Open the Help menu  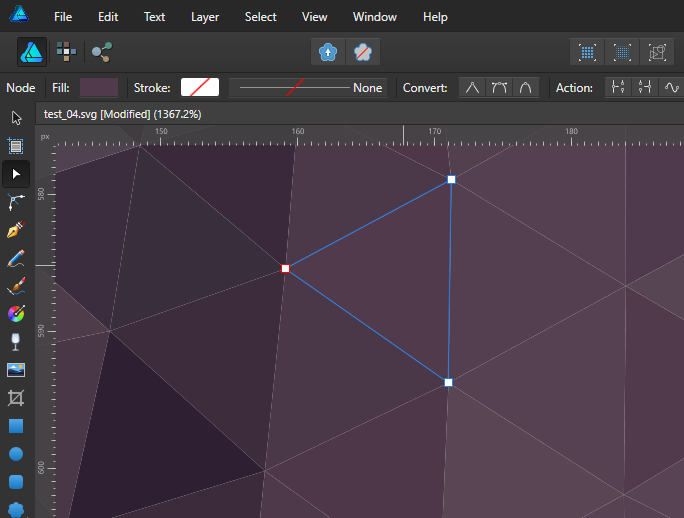tap(435, 17)
